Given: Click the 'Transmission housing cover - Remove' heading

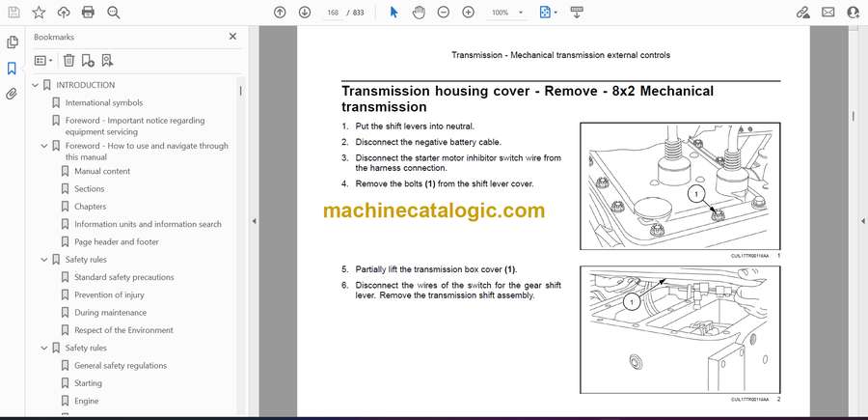Looking at the screenshot, I should coord(527,98).
